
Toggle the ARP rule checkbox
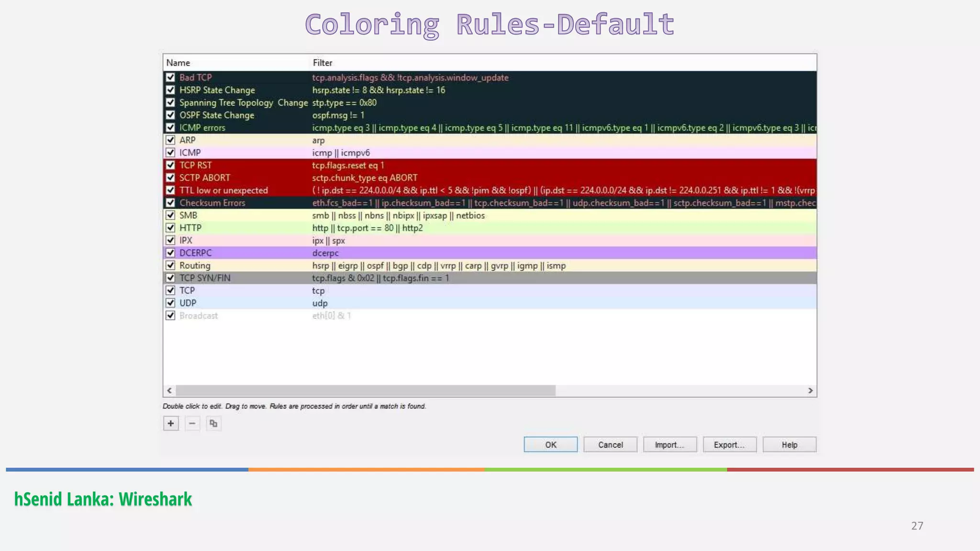[x=170, y=140]
